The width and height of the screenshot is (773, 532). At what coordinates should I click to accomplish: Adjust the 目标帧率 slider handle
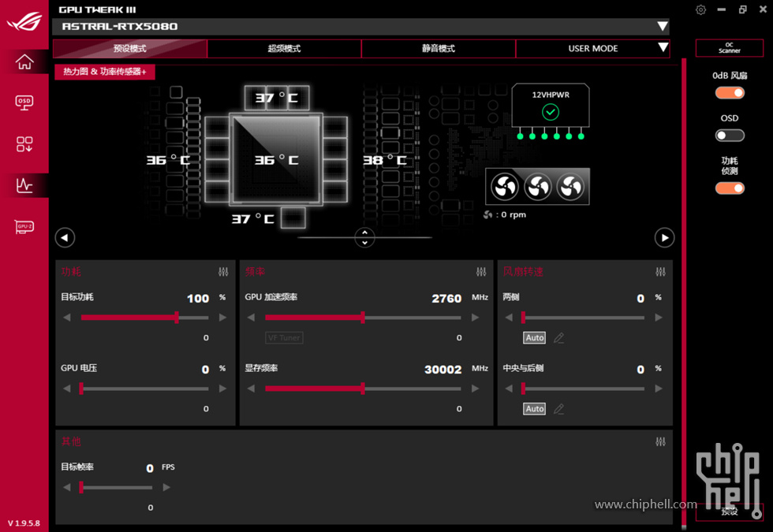81,487
